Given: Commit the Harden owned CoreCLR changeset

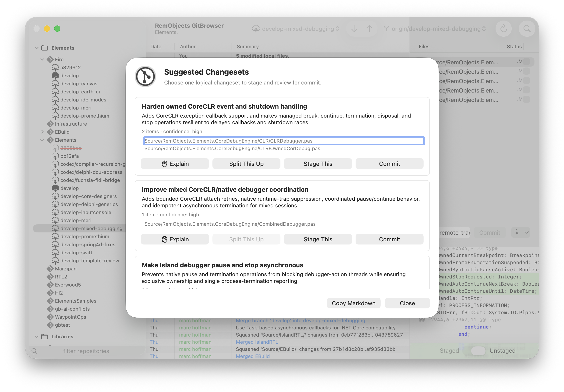Looking at the screenshot, I should pos(389,164).
